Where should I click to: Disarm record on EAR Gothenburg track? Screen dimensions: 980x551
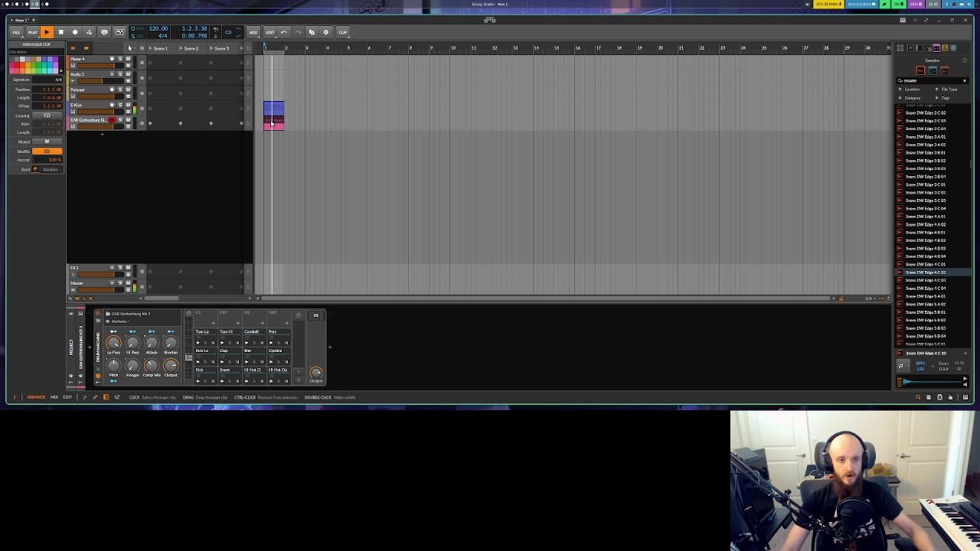[112, 120]
